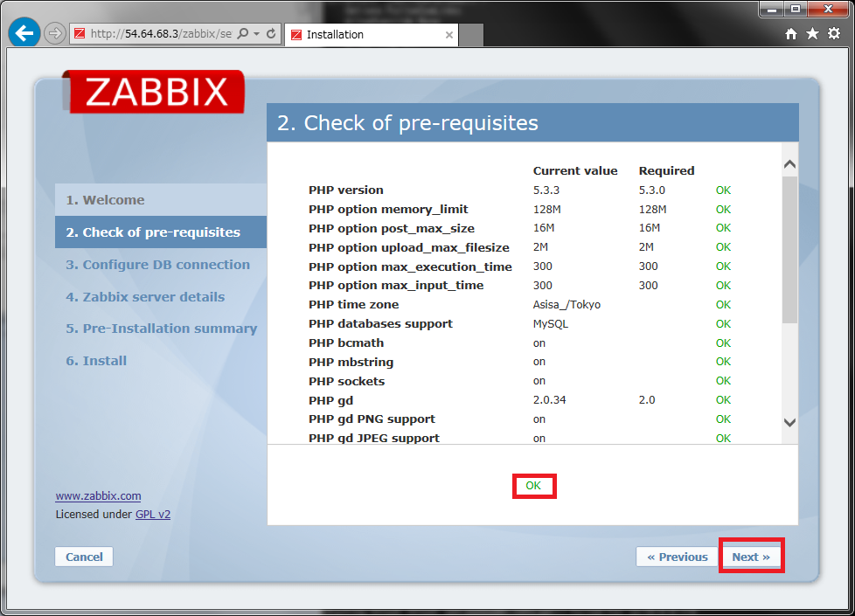Click the scroll up arrow of prerequisites list
The width and height of the screenshot is (855, 616).
click(789, 163)
